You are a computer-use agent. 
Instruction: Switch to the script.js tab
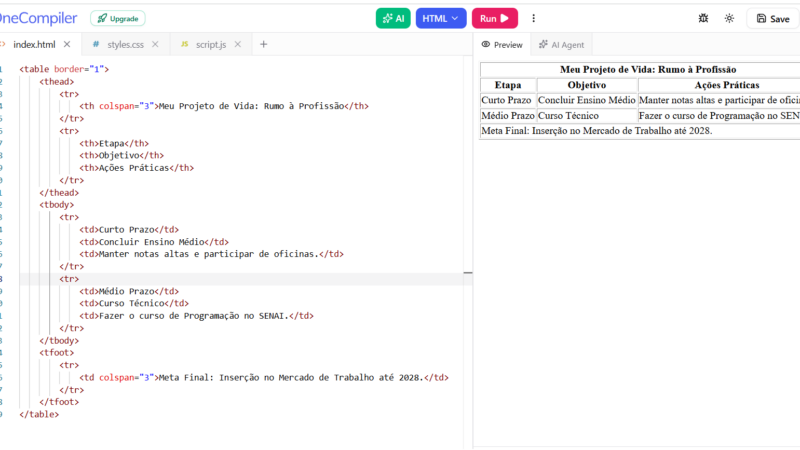coord(211,44)
